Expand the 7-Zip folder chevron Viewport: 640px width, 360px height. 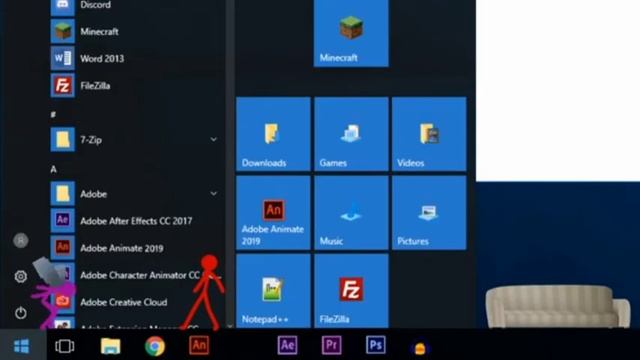click(213, 140)
